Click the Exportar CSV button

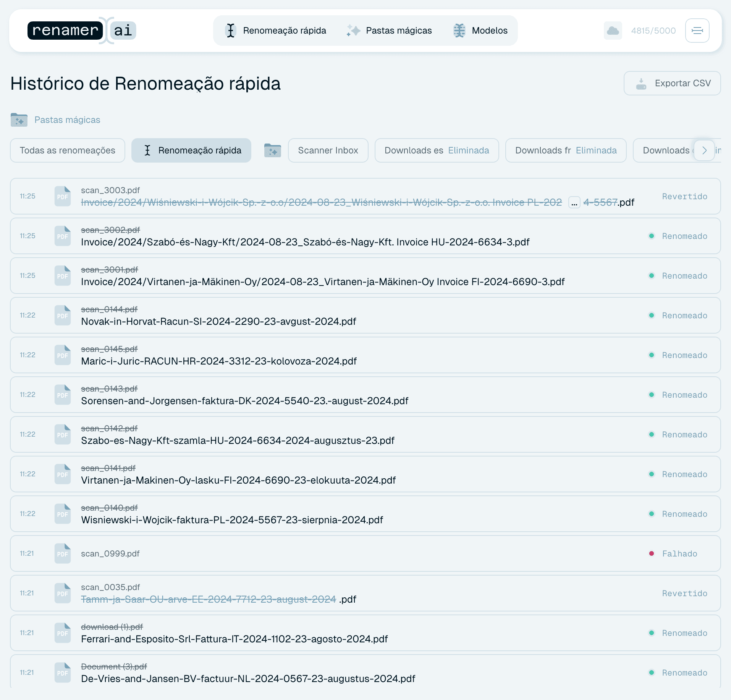(672, 83)
